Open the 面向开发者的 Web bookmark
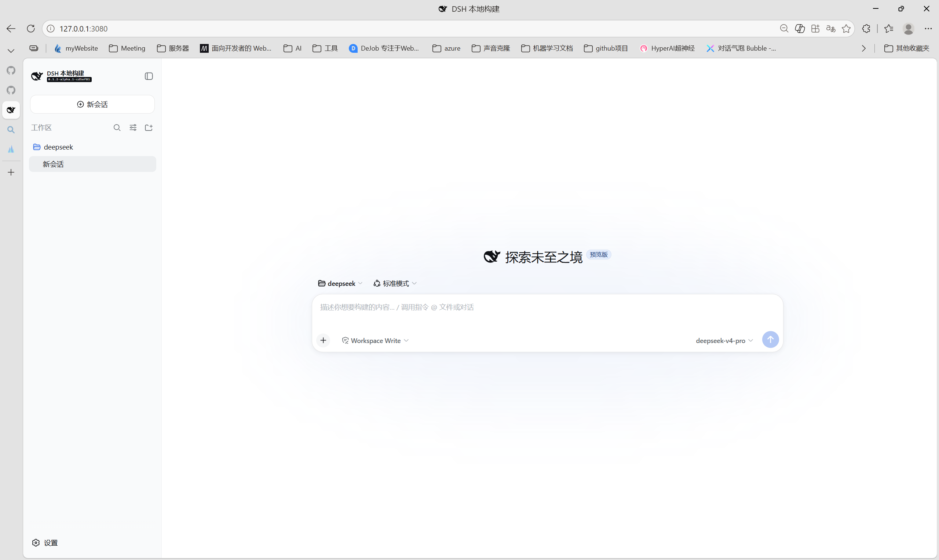The height and width of the screenshot is (560, 939). [235, 48]
